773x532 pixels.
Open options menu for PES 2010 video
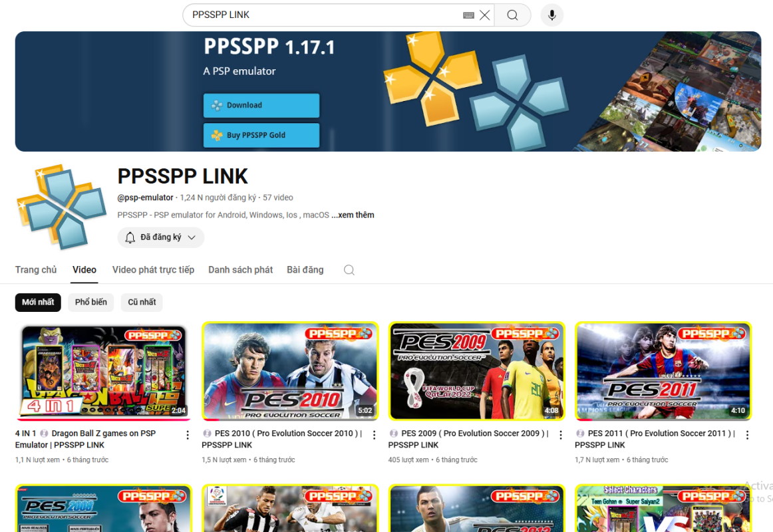tap(374, 435)
